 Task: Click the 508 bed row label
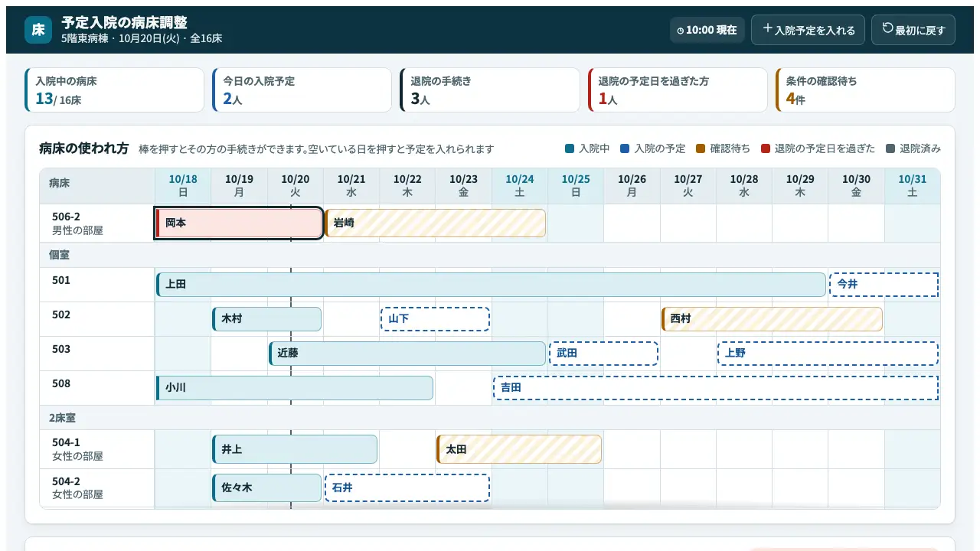pos(97,388)
